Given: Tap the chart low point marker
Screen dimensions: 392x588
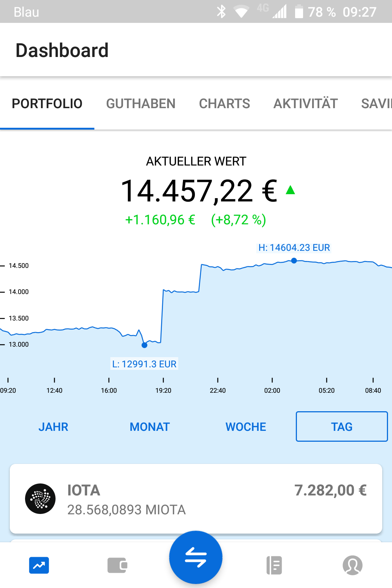Looking at the screenshot, I should (x=144, y=345).
